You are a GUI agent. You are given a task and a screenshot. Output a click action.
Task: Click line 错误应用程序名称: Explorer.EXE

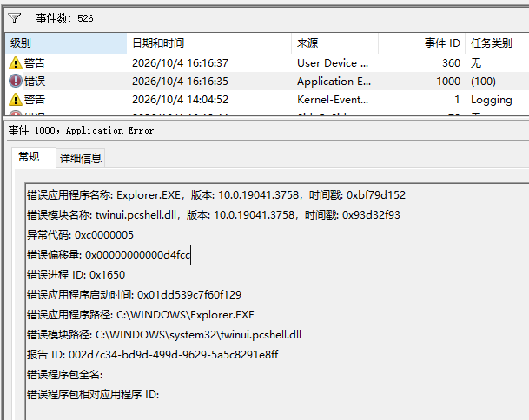click(216, 195)
